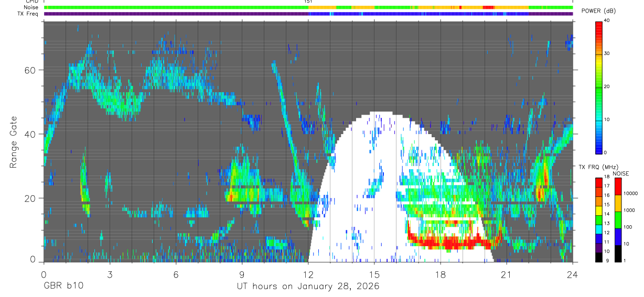Click the 9 tick label on the time axis
This screenshot has height=297, width=644.
click(x=242, y=274)
